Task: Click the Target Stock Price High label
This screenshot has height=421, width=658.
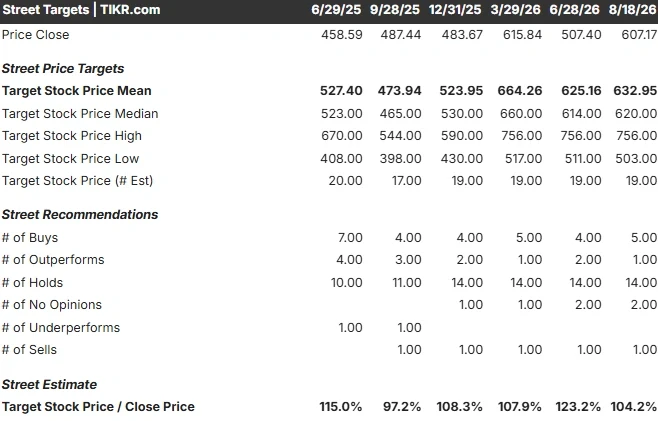Action: pyautogui.click(x=72, y=136)
